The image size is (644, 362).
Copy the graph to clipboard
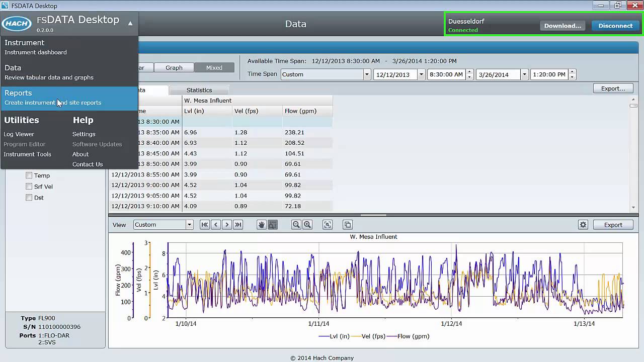[348, 225]
